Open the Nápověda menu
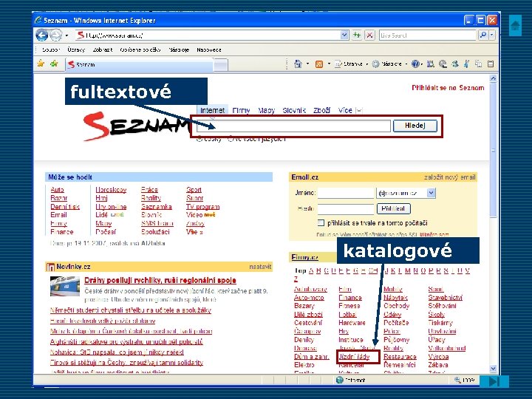532x399 pixels. click(x=209, y=50)
